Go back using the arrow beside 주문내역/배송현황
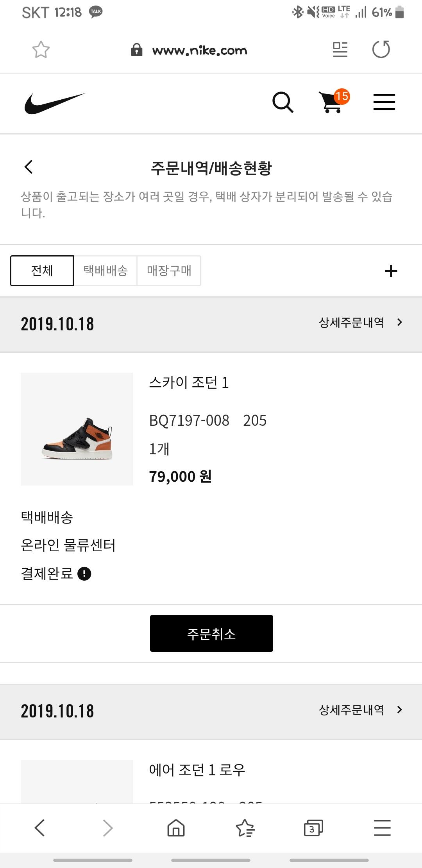422x868 pixels. [29, 167]
